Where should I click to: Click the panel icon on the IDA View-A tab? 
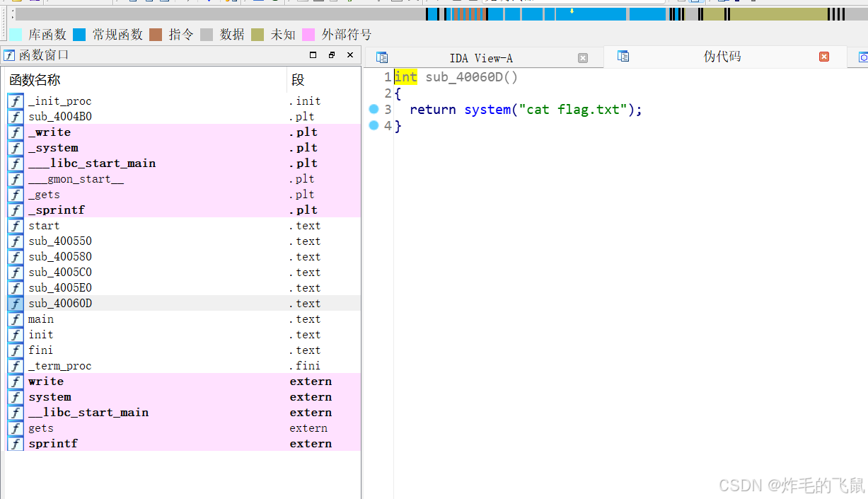pyautogui.click(x=381, y=57)
